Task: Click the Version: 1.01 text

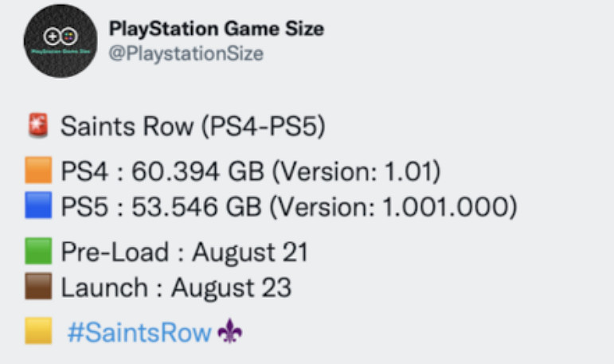Action: coord(355,171)
